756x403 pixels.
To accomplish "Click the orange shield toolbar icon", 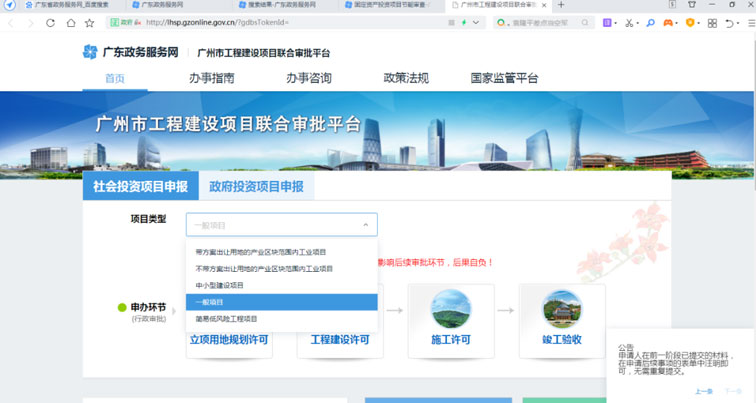I will coord(690,23).
